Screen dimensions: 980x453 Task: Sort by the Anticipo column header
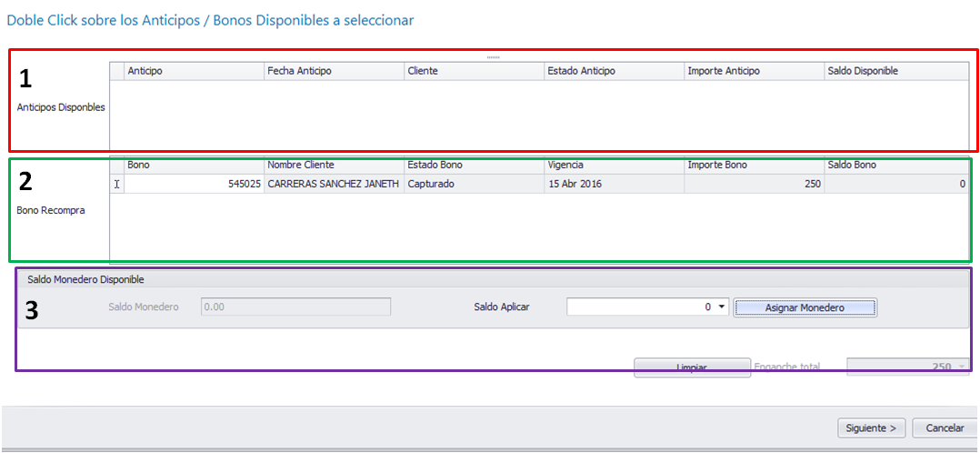point(194,71)
